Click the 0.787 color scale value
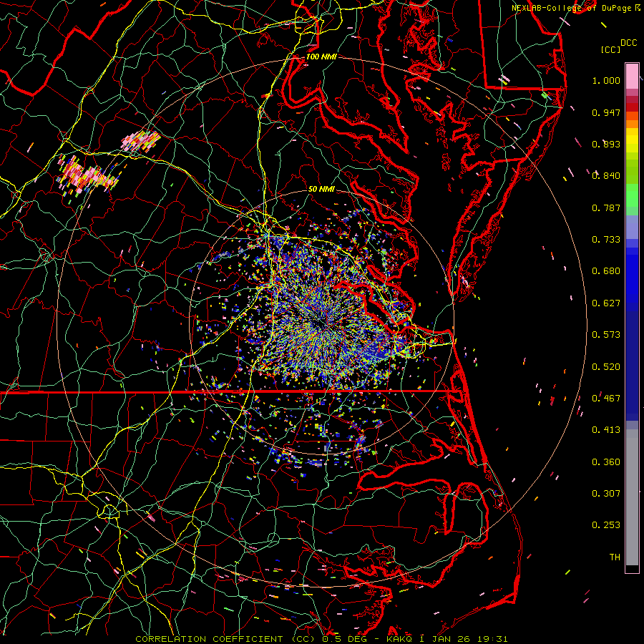The height and width of the screenshot is (644, 644). (606, 208)
